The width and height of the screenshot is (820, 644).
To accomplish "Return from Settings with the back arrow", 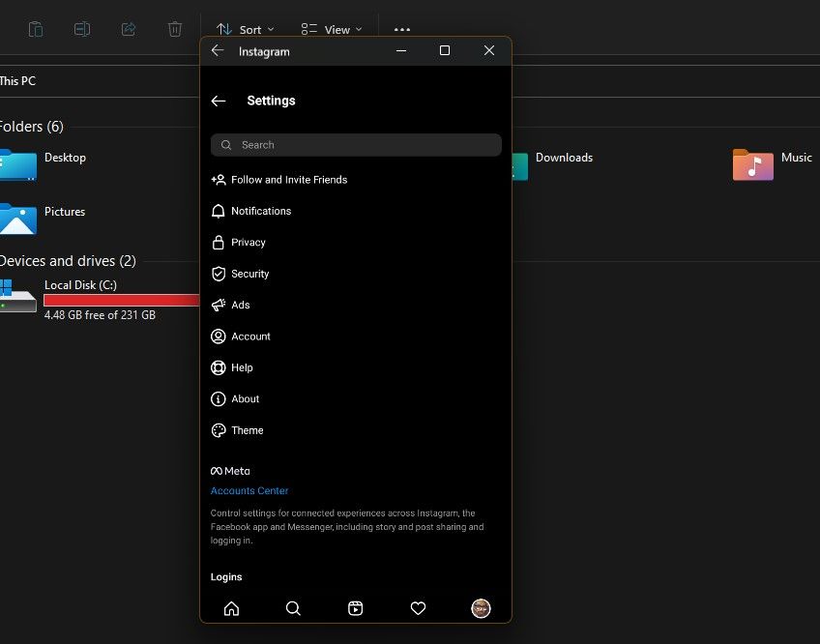I will click(x=219, y=101).
